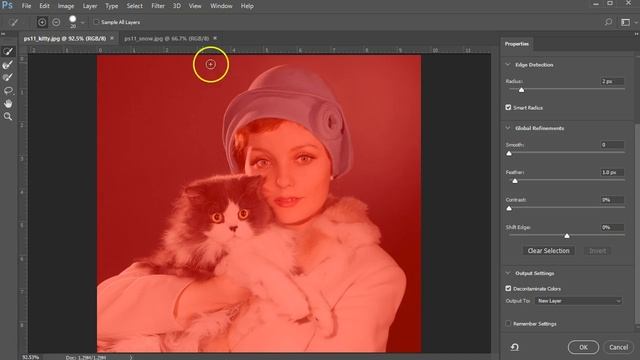
Task: Open the Type menu
Action: coord(111,6)
